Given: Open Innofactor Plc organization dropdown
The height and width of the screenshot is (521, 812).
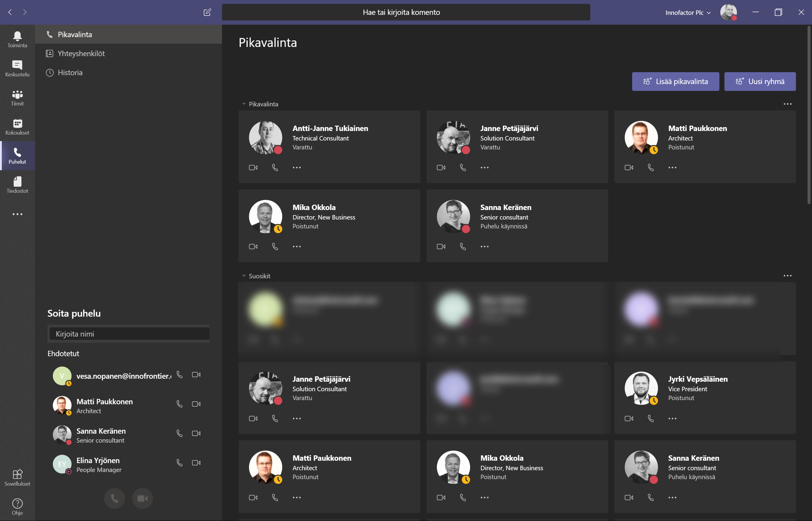Looking at the screenshot, I should point(688,12).
